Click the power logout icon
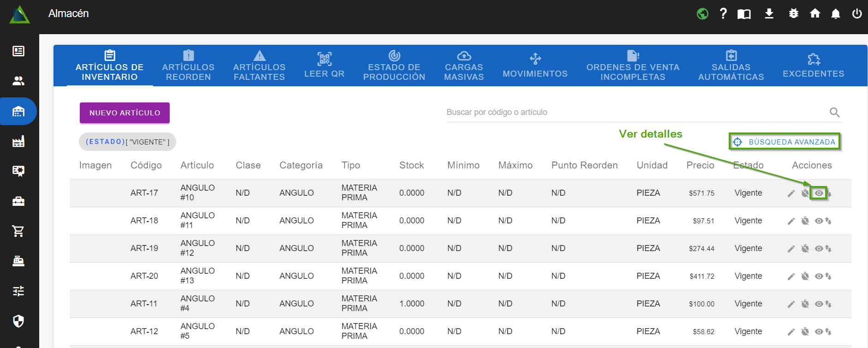Screen dimensions: 868x348 click(x=857, y=13)
